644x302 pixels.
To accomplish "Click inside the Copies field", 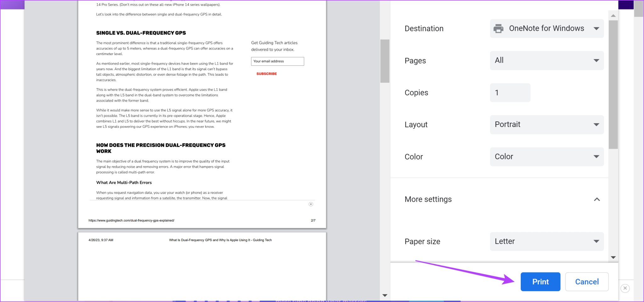I will pos(510,92).
